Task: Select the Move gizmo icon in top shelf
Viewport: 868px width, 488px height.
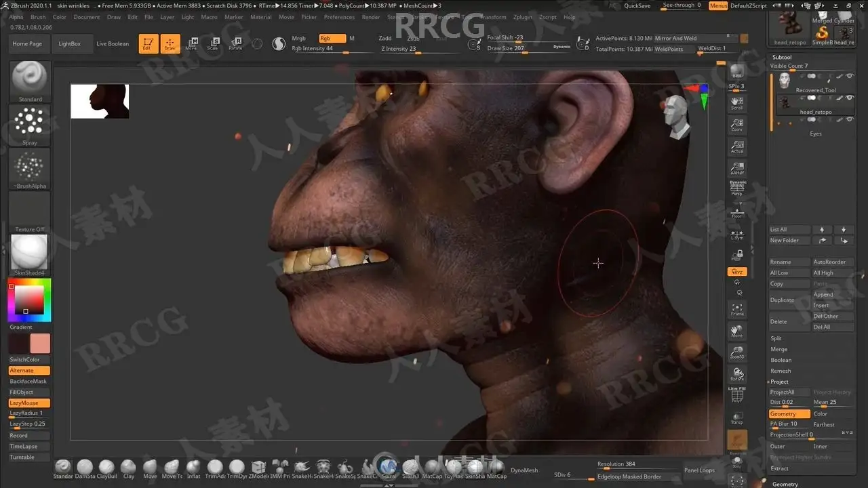Action: (192, 43)
